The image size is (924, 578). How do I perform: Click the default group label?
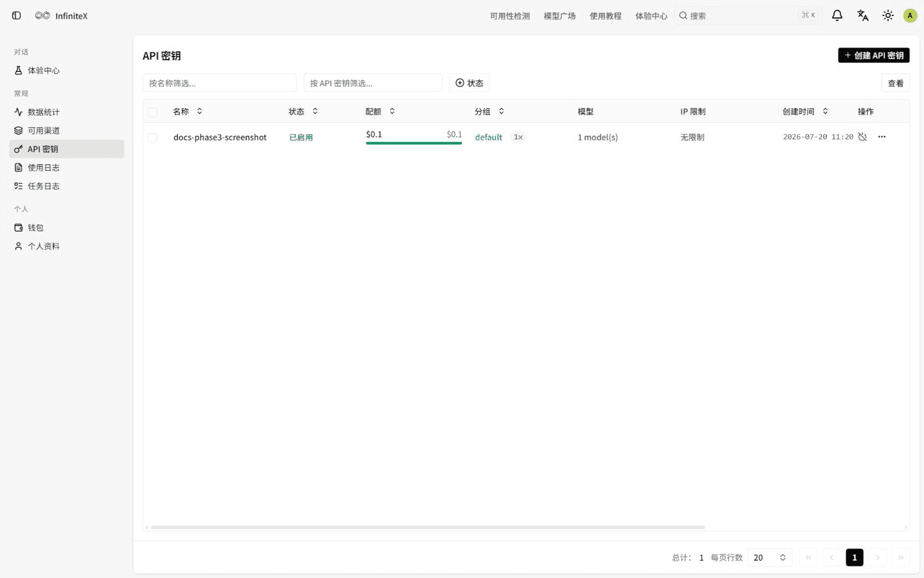coord(488,137)
